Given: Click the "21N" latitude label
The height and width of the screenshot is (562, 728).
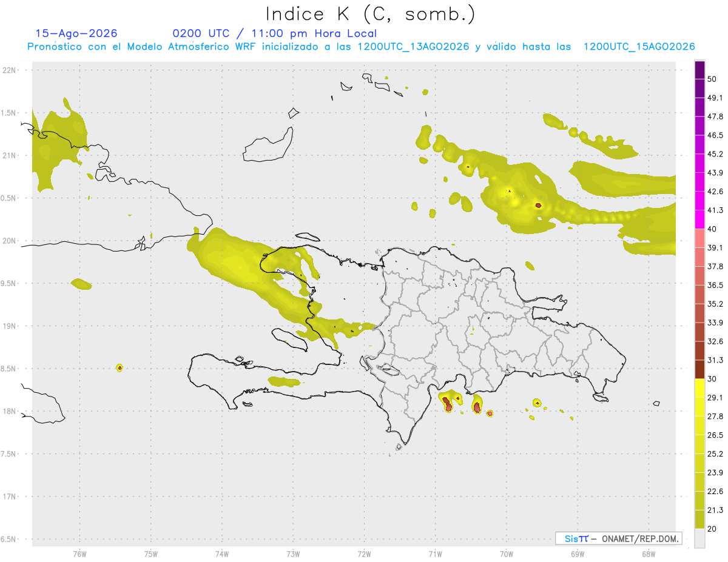Looking at the screenshot, I should [10, 155].
